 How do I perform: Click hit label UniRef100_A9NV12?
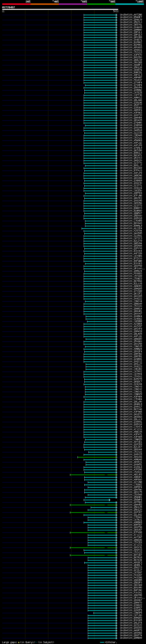coord(131,98)
